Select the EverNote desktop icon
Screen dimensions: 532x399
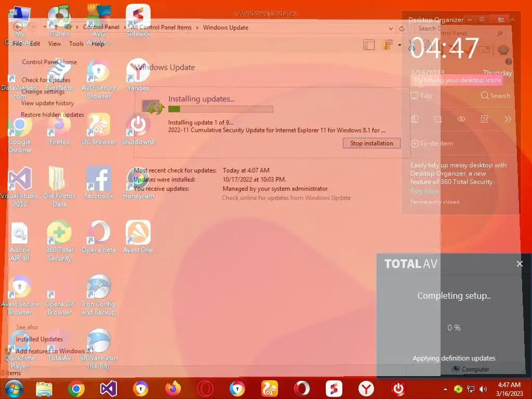59,74
